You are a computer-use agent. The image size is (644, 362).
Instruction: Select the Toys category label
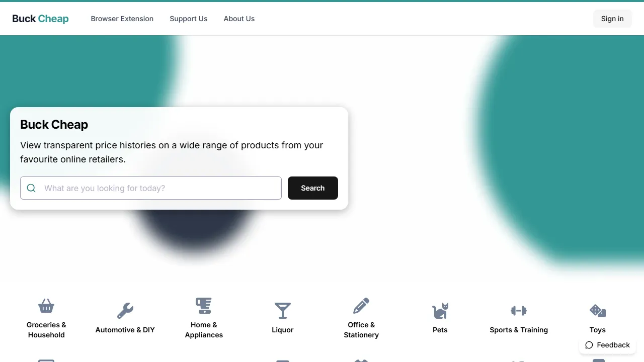point(597,330)
